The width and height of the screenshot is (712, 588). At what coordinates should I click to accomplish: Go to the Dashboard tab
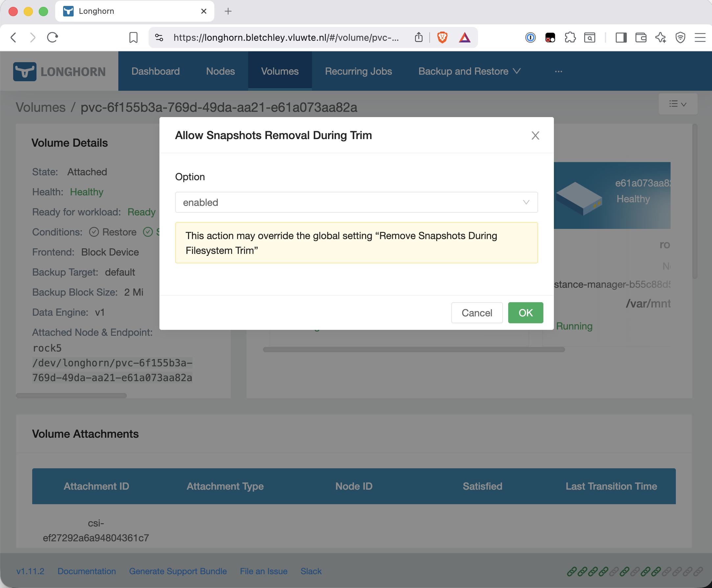[155, 71]
